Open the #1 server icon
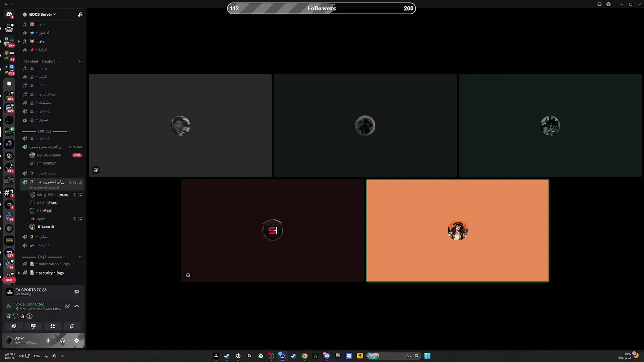644x362 pixels. 9,192
